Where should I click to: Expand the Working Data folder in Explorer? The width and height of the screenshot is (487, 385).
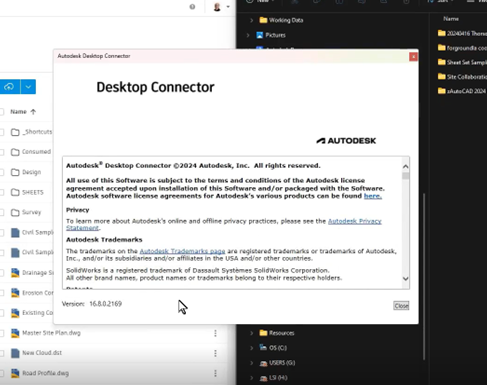[x=251, y=20]
